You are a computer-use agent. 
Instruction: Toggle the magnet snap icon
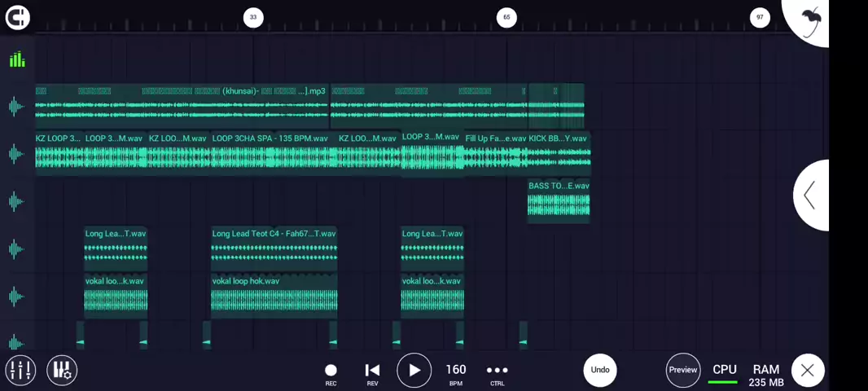pos(18,18)
